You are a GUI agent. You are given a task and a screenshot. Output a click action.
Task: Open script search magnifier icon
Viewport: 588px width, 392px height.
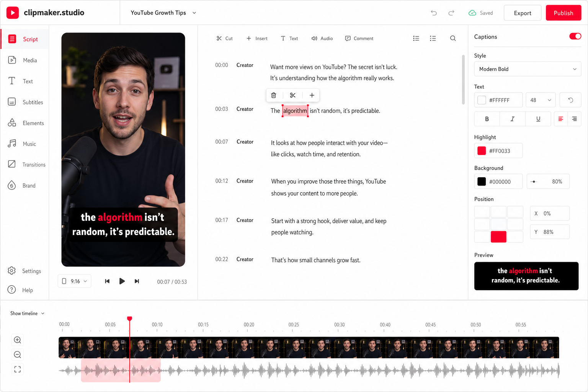[x=453, y=38]
